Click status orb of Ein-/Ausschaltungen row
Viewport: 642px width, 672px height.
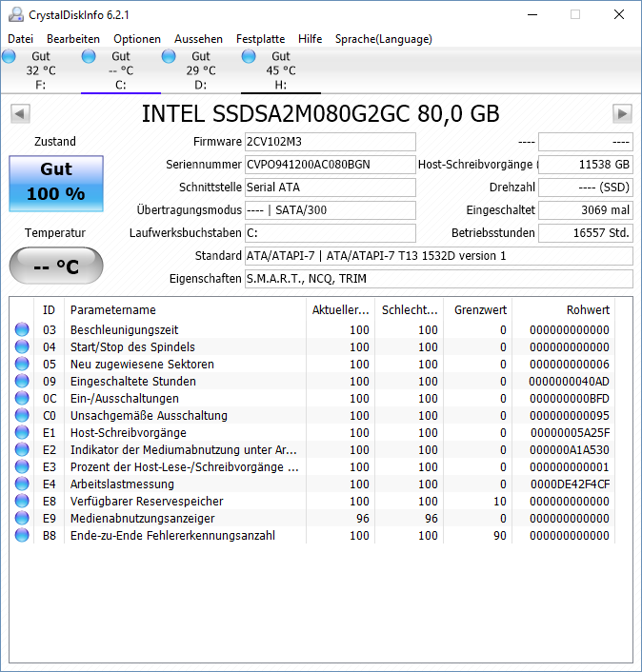tap(22, 398)
